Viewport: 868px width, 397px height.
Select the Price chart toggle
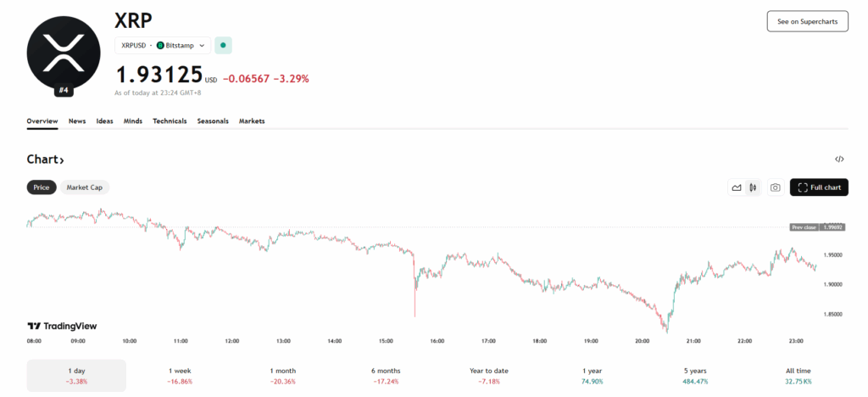(x=42, y=187)
